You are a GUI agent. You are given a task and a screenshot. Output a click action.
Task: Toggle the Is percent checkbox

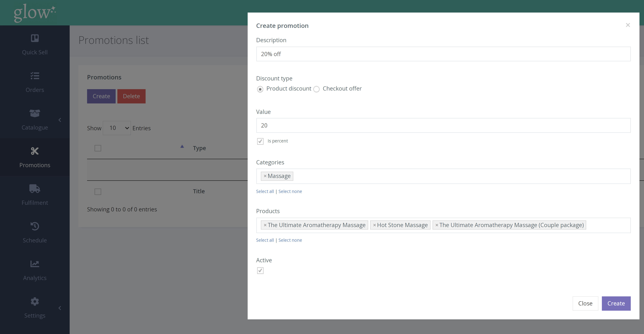coord(260,141)
